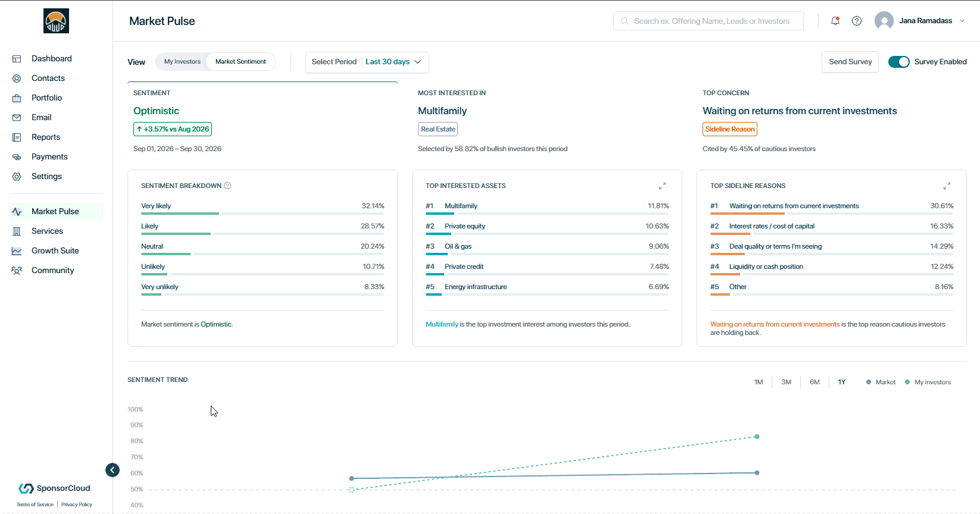Click the Sentiment Breakdown info icon
This screenshot has width=980, height=514.
(227, 186)
